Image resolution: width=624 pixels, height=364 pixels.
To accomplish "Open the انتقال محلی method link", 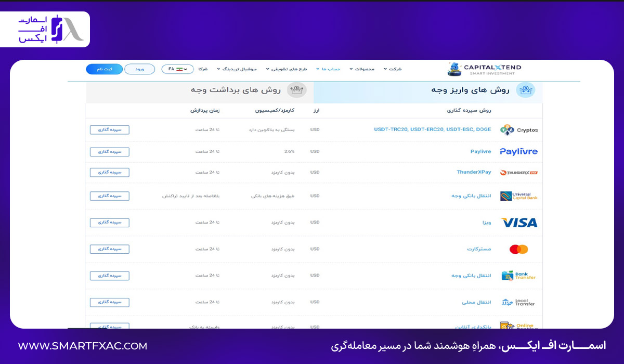I will coord(476,302).
